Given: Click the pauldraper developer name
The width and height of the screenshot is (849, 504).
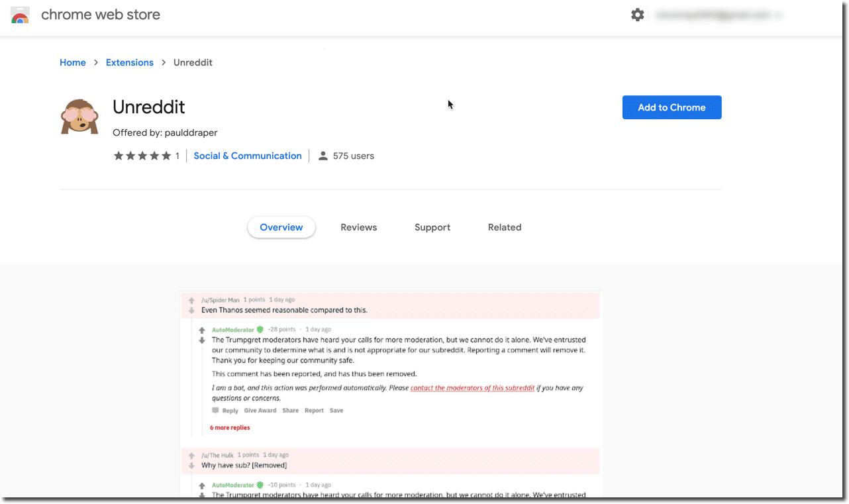Looking at the screenshot, I should (x=191, y=132).
